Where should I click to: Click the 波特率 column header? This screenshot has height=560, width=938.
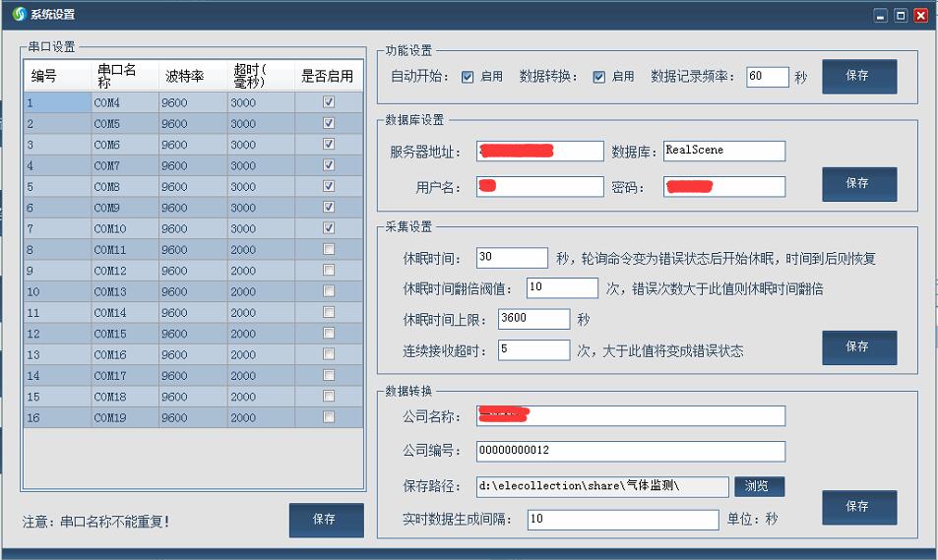[193, 76]
